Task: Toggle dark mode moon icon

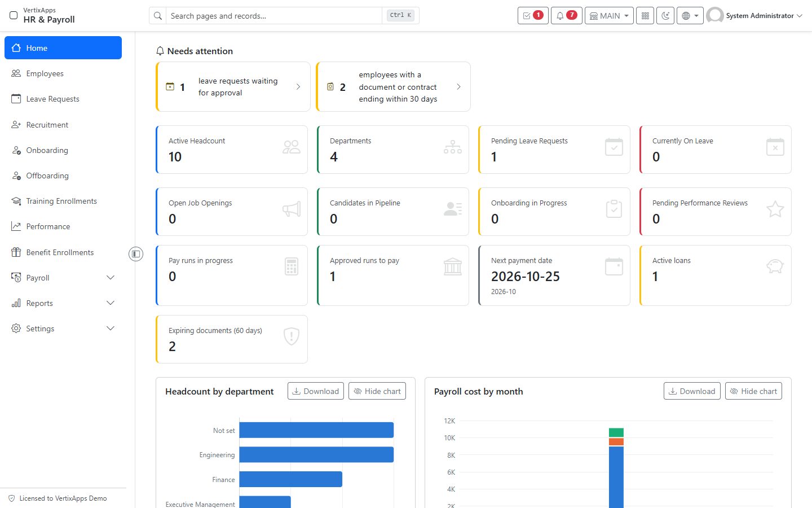Action: click(x=665, y=16)
